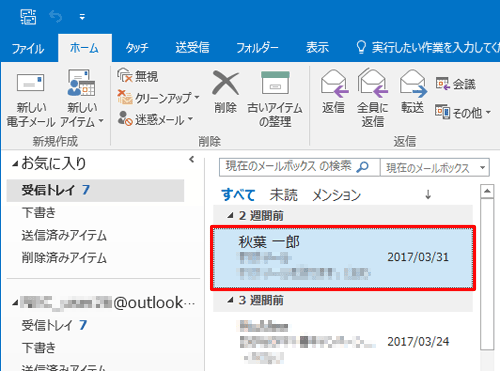This screenshot has width=500, height=371.
Task: Click the Undo arrow in quick access toolbar
Action: (56, 16)
